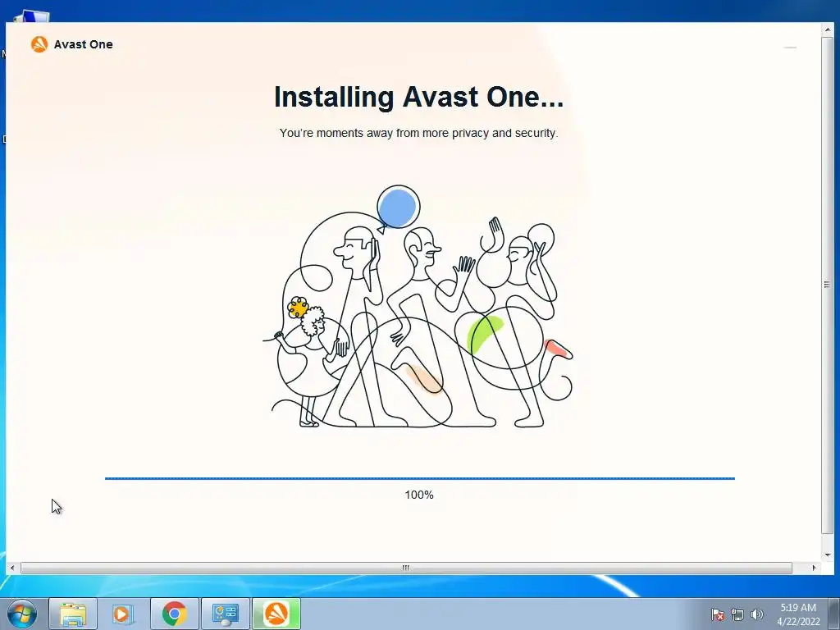Image resolution: width=840 pixels, height=630 pixels.
Task: Open the Control Panel taskbar item
Action: [225, 614]
